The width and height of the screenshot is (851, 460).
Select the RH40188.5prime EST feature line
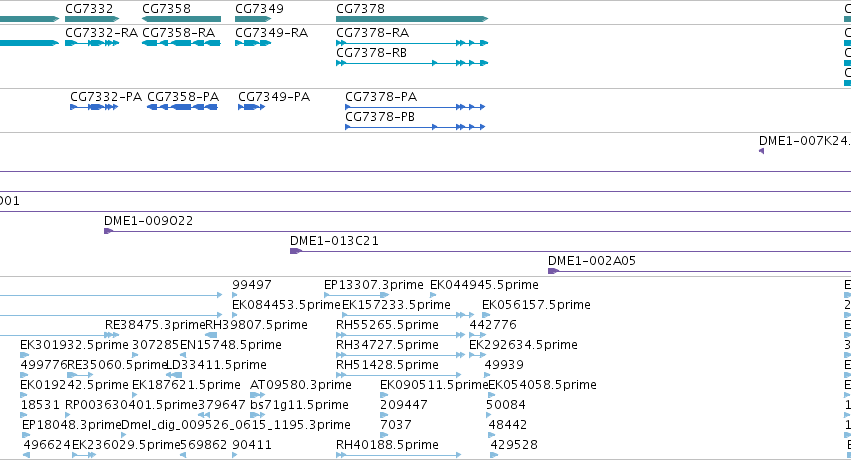tap(398, 455)
